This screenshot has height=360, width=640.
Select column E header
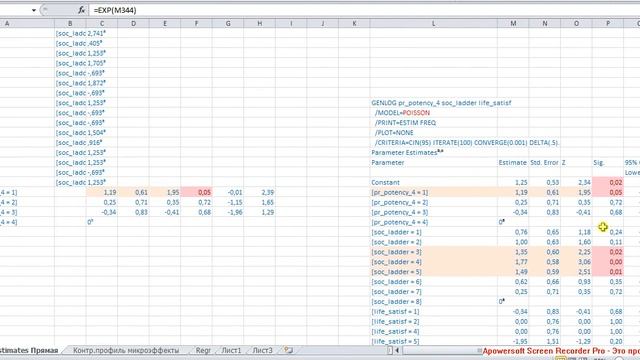165,24
